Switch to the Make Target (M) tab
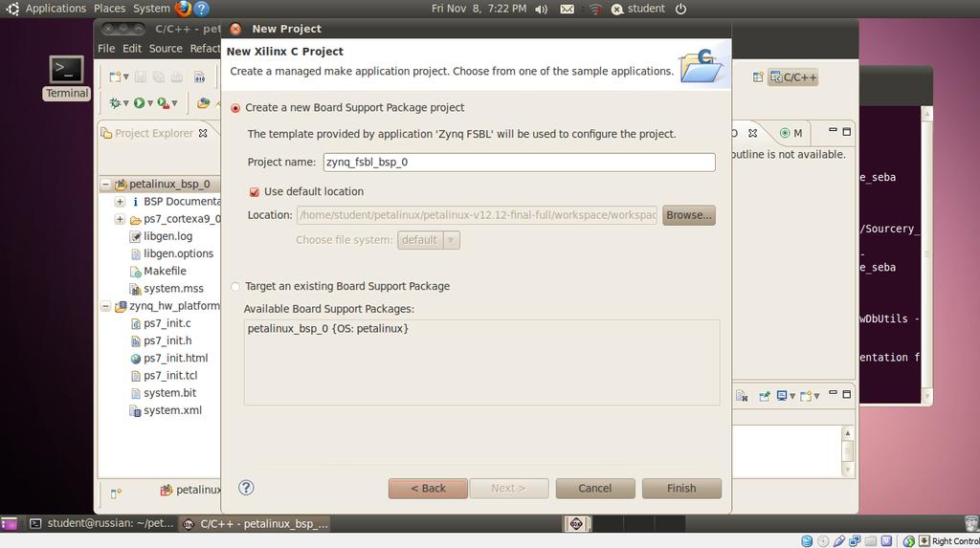The height and width of the screenshot is (548, 980). pos(791,133)
